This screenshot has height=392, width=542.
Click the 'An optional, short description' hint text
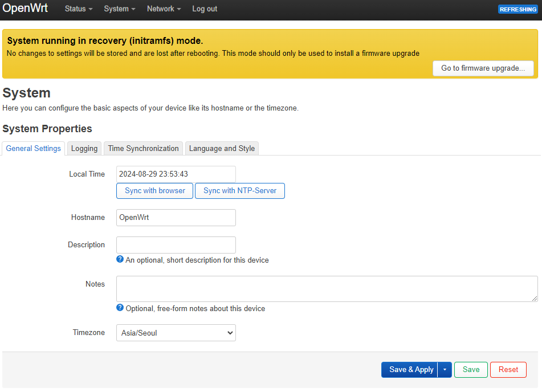point(197,260)
